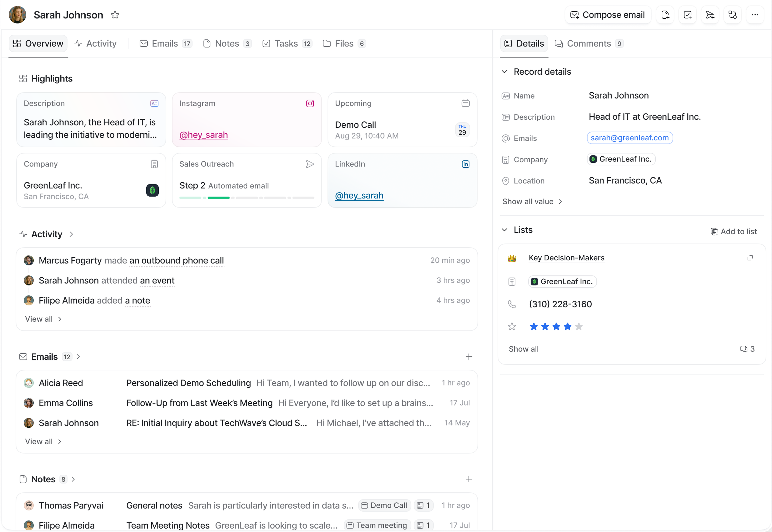Open the more options ellipsis menu

tap(755, 15)
